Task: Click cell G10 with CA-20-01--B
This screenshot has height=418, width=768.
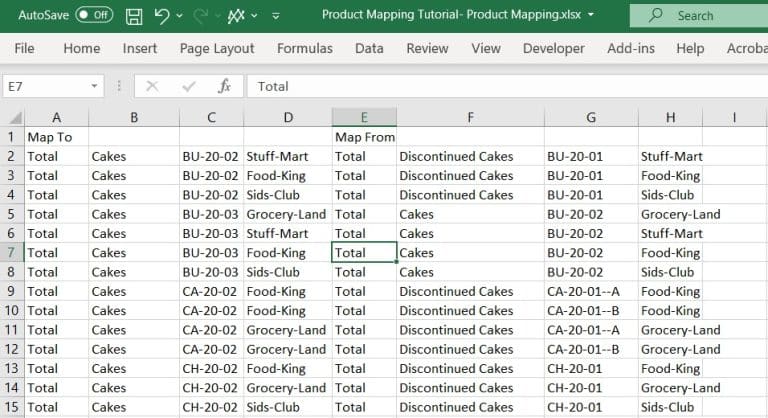Action: click(x=591, y=311)
